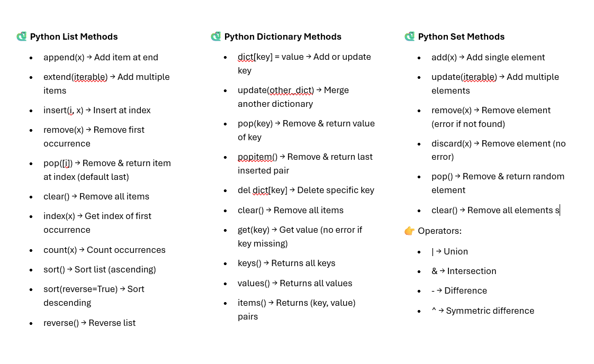Click the Python List Methods heading
Viewport: 594px width, 364px height.
click(x=74, y=37)
